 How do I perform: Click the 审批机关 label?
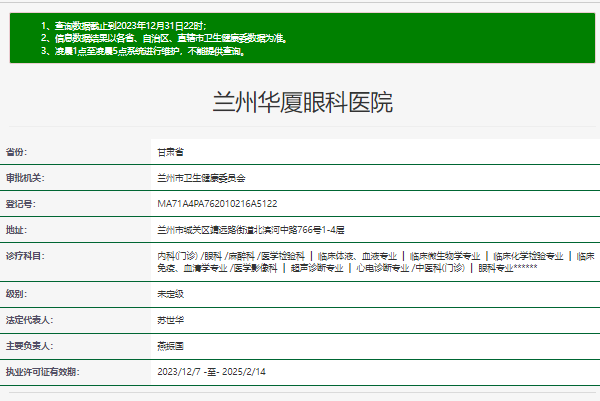coord(25,178)
